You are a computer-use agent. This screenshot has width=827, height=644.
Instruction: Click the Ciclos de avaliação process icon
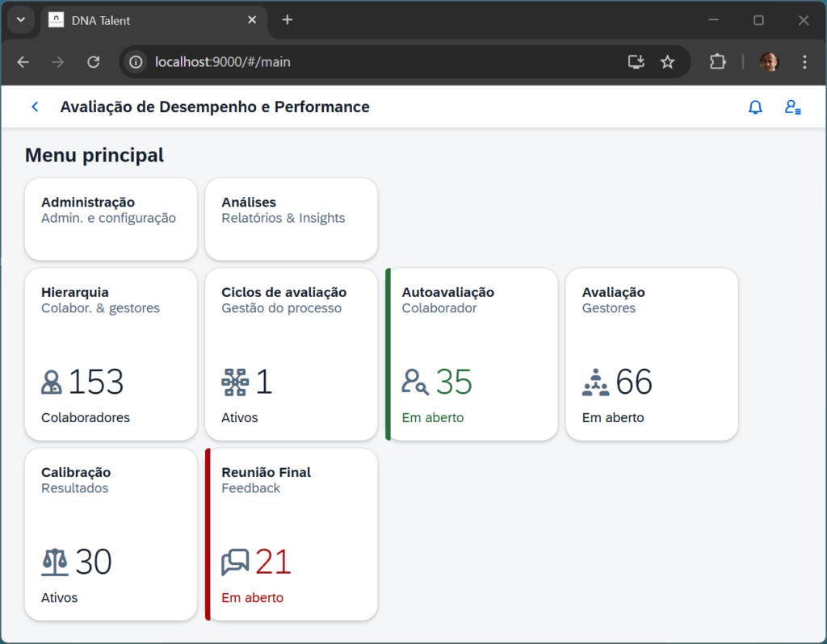click(x=235, y=382)
